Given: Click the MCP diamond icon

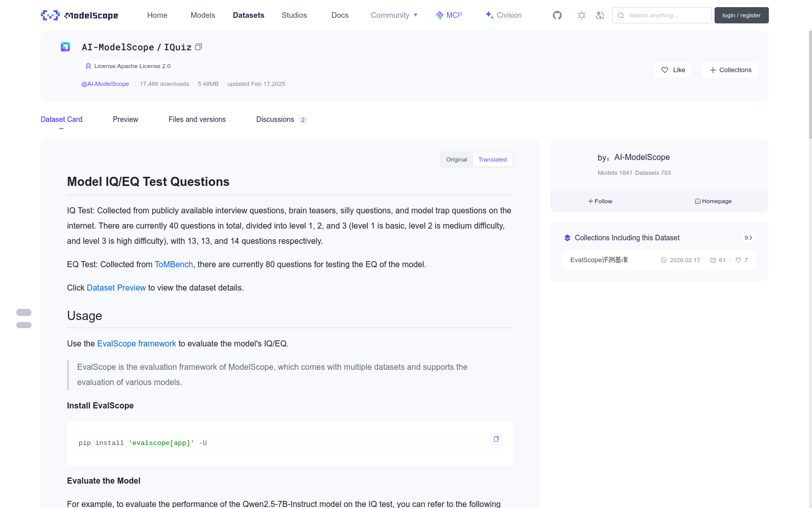Looking at the screenshot, I should [439, 15].
